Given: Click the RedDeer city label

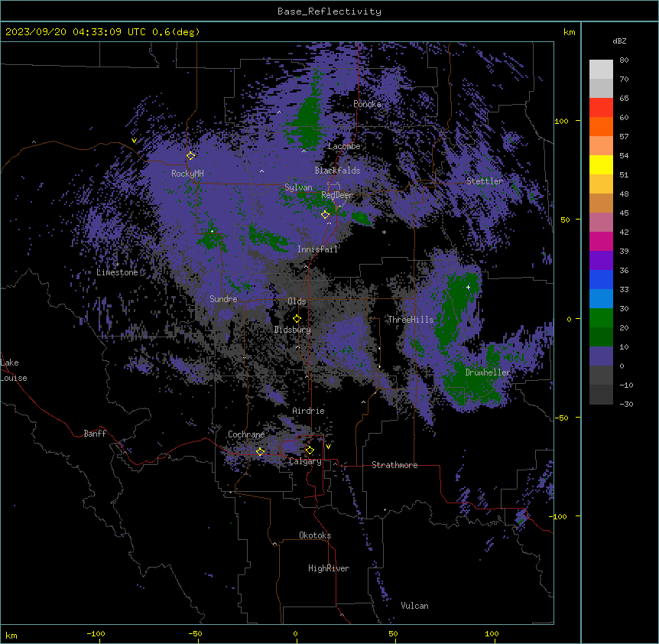Looking at the screenshot, I should click(x=337, y=194).
